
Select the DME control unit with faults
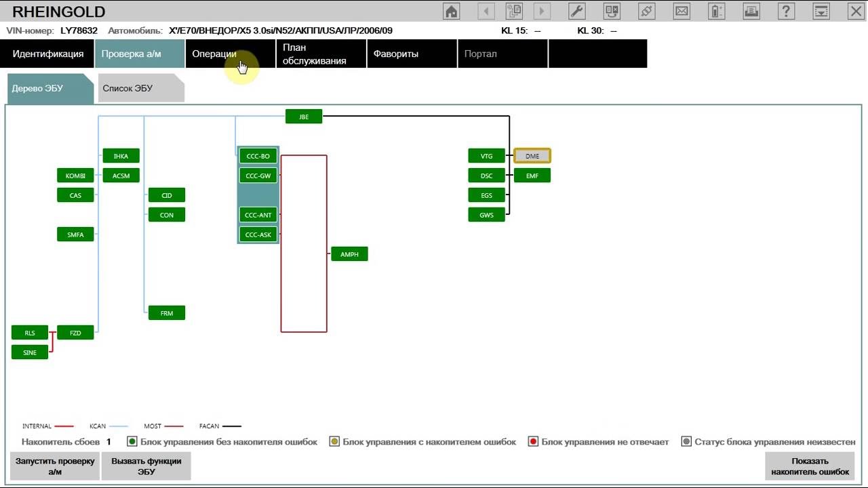coord(532,156)
